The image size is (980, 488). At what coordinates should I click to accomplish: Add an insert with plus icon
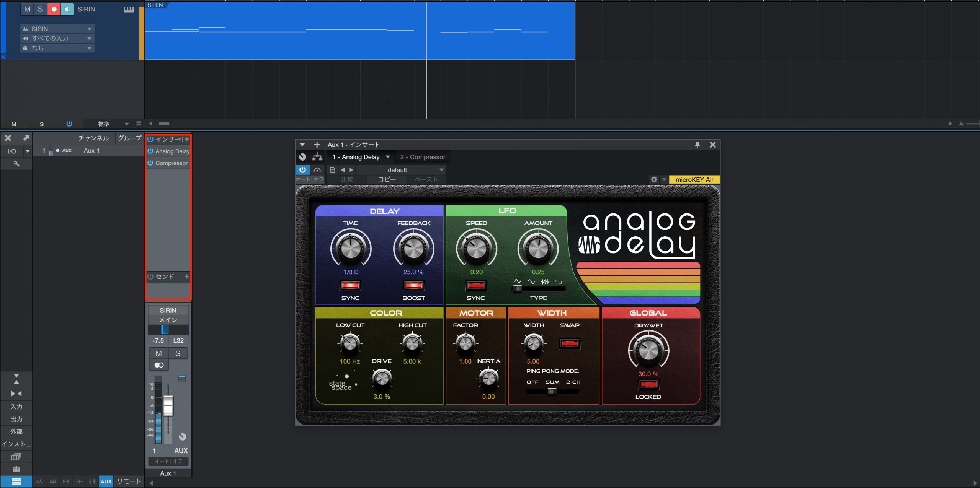(x=187, y=139)
